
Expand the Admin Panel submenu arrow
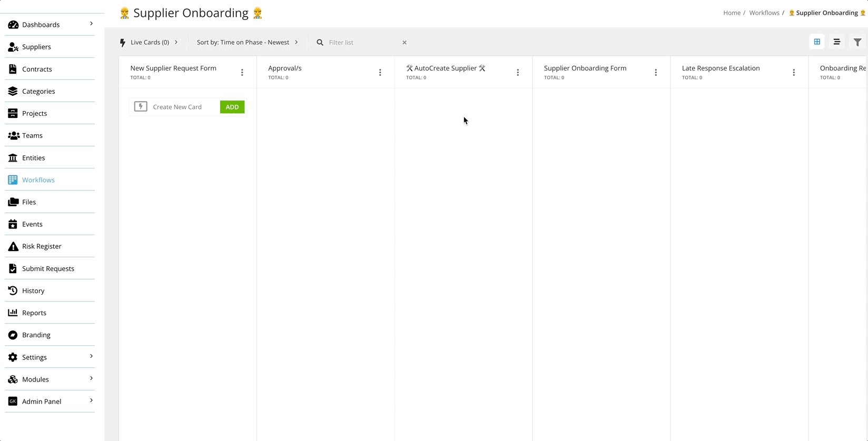click(91, 400)
